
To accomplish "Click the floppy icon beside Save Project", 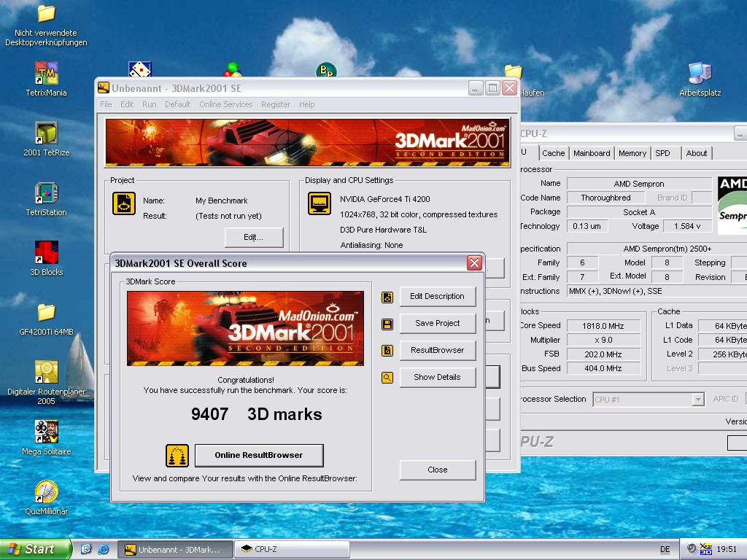I will tap(387, 324).
